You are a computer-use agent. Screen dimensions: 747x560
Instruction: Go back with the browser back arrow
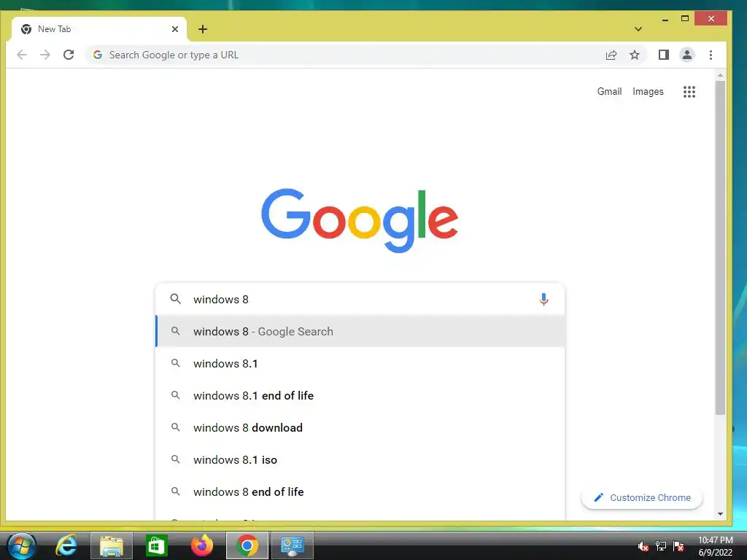click(22, 55)
